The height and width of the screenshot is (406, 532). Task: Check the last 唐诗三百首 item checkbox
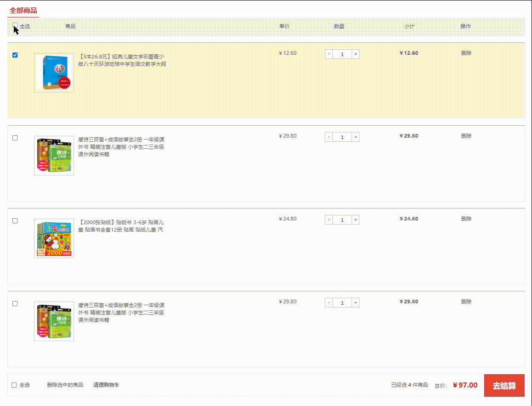tap(15, 303)
